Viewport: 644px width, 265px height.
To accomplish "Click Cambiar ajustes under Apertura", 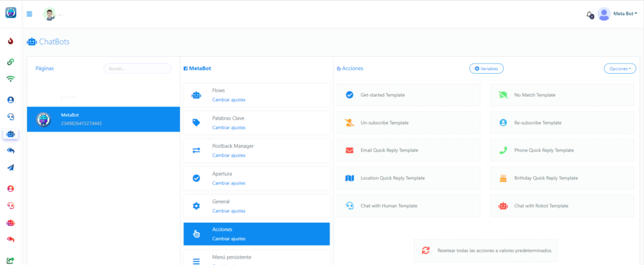I will tap(229, 183).
